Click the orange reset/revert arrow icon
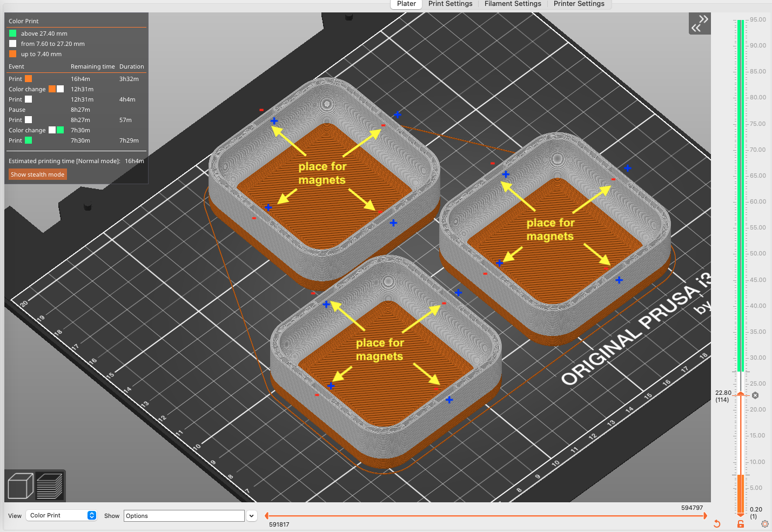Viewport: 772px width, 532px height. (717, 524)
